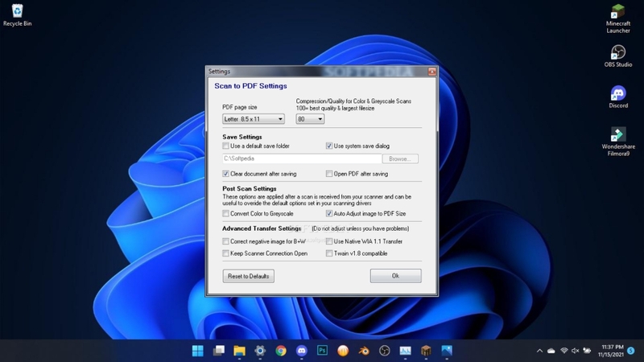Open the Photos app in the taskbar
This screenshot has width=644, height=362.
(x=447, y=351)
